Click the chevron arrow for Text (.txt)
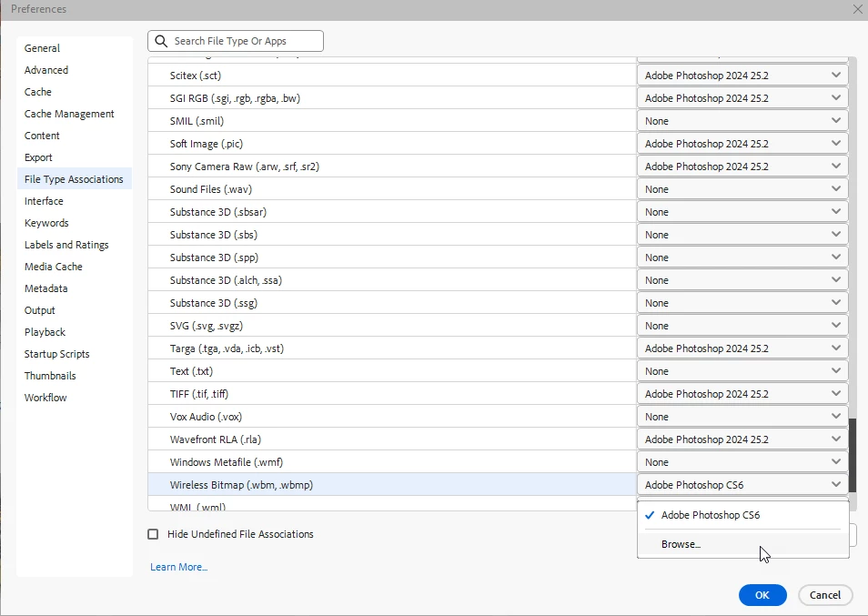The image size is (868, 616). (836, 371)
